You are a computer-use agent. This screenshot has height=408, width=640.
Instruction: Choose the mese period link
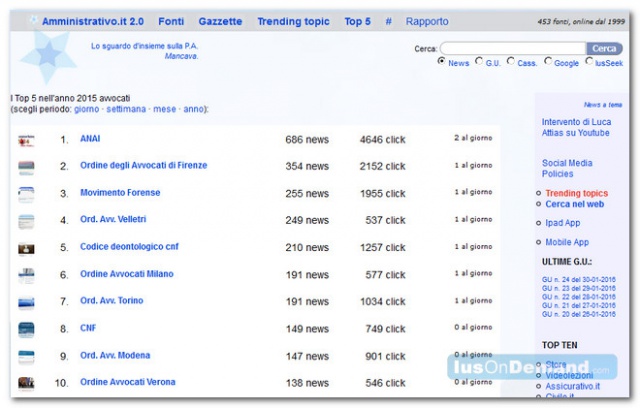[x=164, y=109]
